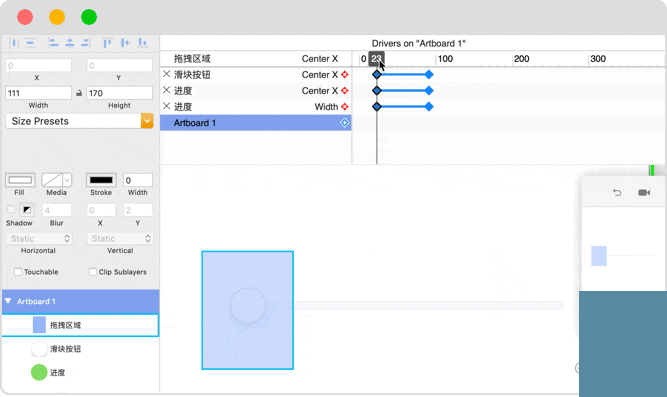667x397 pixels.
Task: Collapse the Artboard 1 layer group
Action: (x=8, y=301)
